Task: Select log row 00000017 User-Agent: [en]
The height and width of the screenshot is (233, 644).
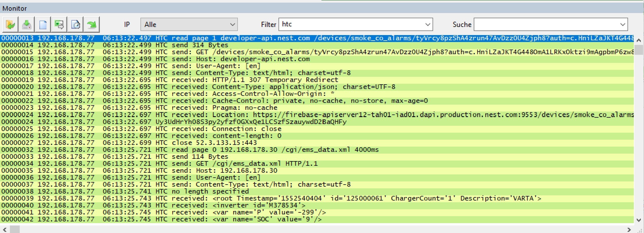Action: coord(317,66)
